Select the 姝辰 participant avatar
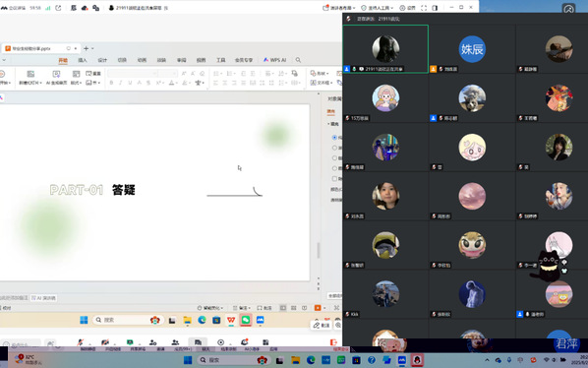 pos(472,49)
